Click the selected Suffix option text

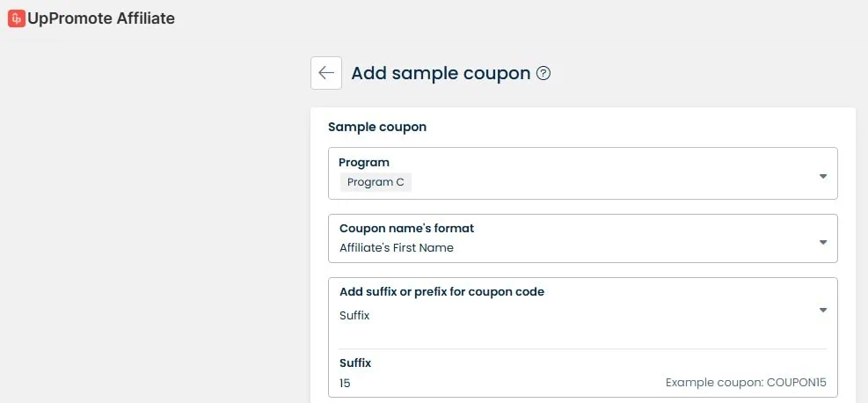(354, 315)
